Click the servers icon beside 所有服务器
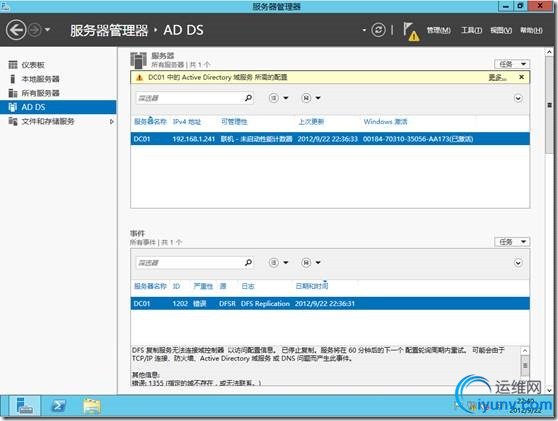558x421 pixels. [13, 93]
